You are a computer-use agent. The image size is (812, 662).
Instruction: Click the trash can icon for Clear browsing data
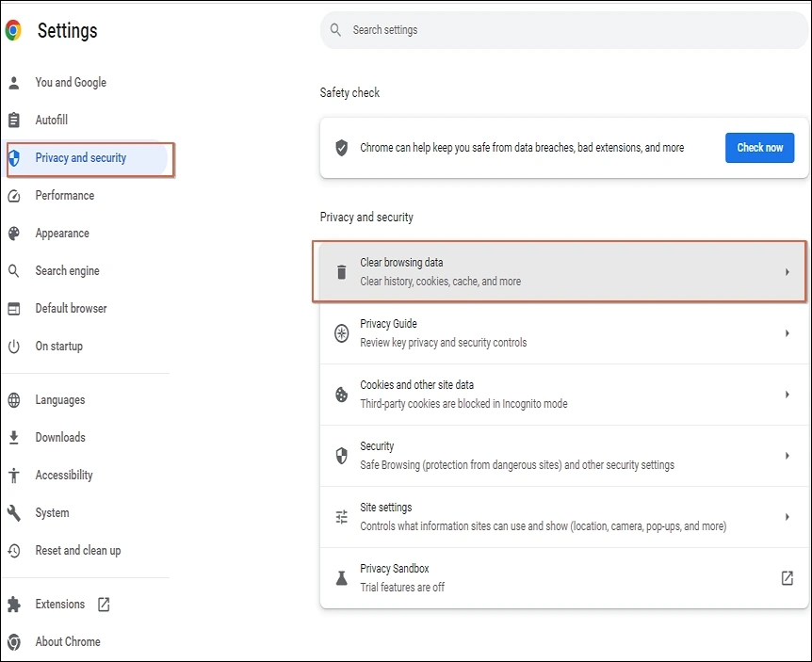coord(341,272)
